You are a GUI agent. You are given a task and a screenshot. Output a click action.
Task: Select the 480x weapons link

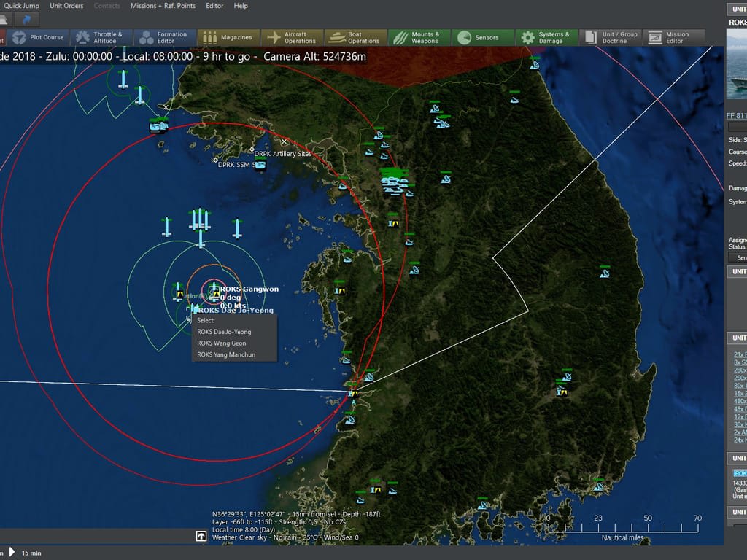point(740,402)
